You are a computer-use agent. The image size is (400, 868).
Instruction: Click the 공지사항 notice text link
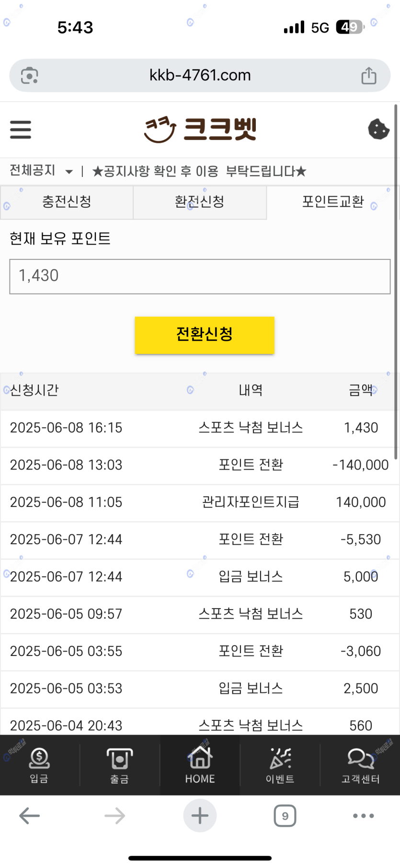tap(199, 171)
